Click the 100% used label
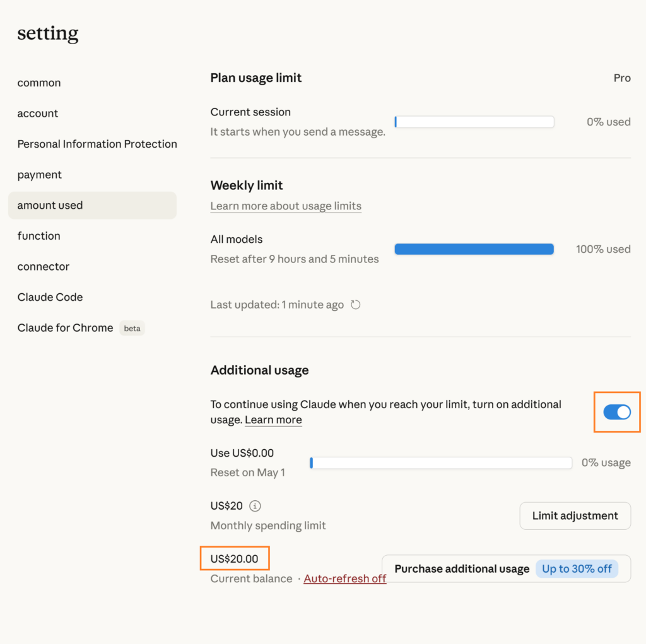Image resolution: width=646 pixels, height=644 pixels. 603,249
